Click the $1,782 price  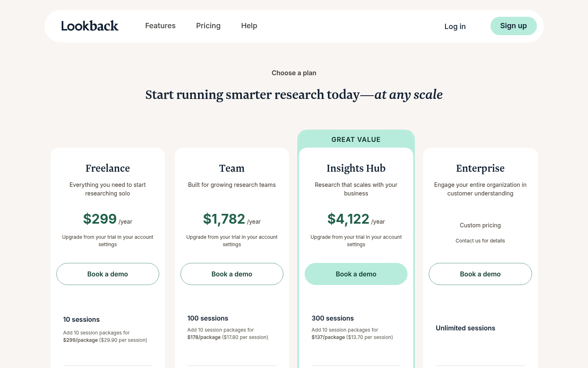pyautogui.click(x=224, y=219)
